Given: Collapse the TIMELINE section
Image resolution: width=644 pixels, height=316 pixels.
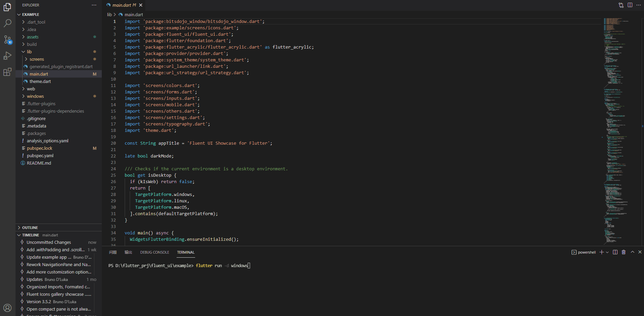Looking at the screenshot, I should [59, 235].
